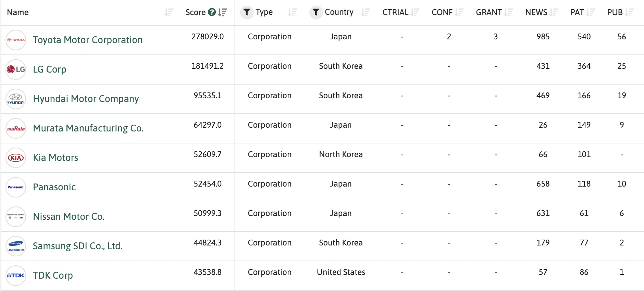The height and width of the screenshot is (291, 644).
Task: Sort the table by PAT column
Action: 590,12
